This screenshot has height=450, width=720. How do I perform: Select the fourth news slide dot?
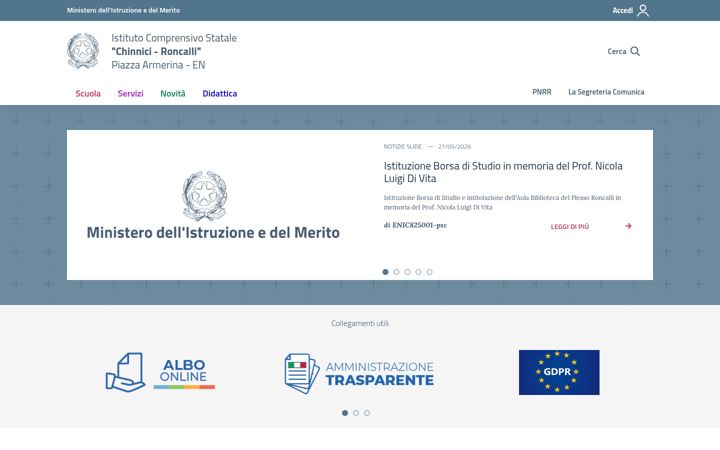[x=418, y=272]
